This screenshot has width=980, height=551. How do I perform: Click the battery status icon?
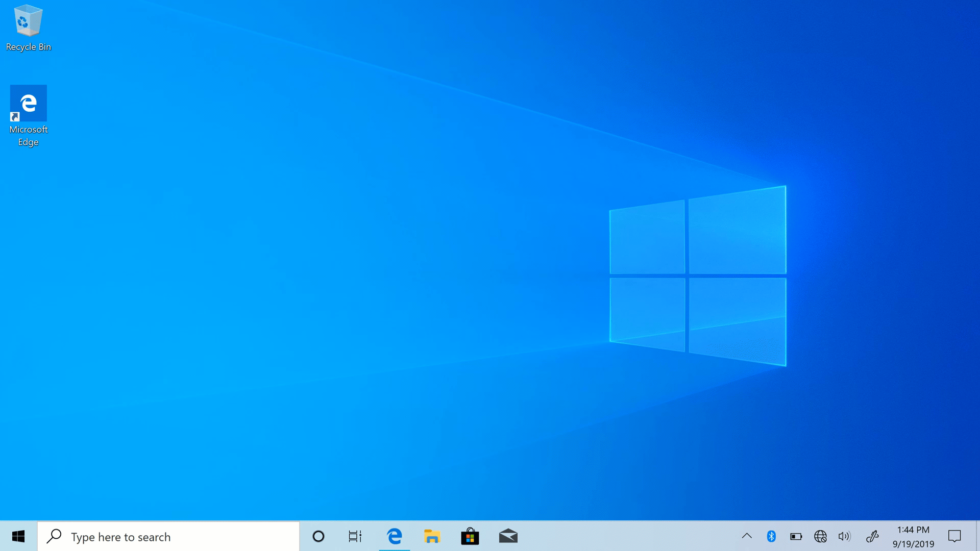pyautogui.click(x=796, y=536)
